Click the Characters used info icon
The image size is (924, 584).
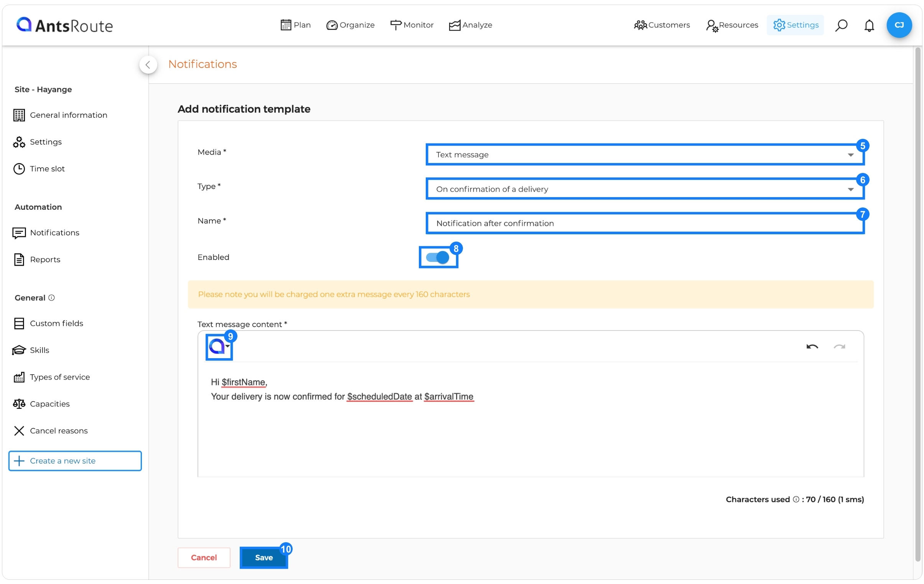pyautogui.click(x=796, y=499)
